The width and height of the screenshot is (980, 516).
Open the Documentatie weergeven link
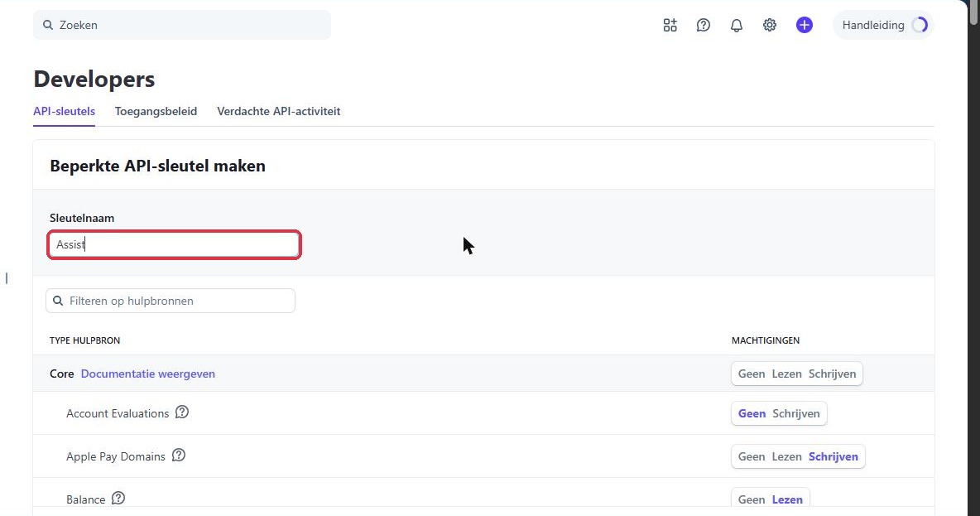coord(148,374)
